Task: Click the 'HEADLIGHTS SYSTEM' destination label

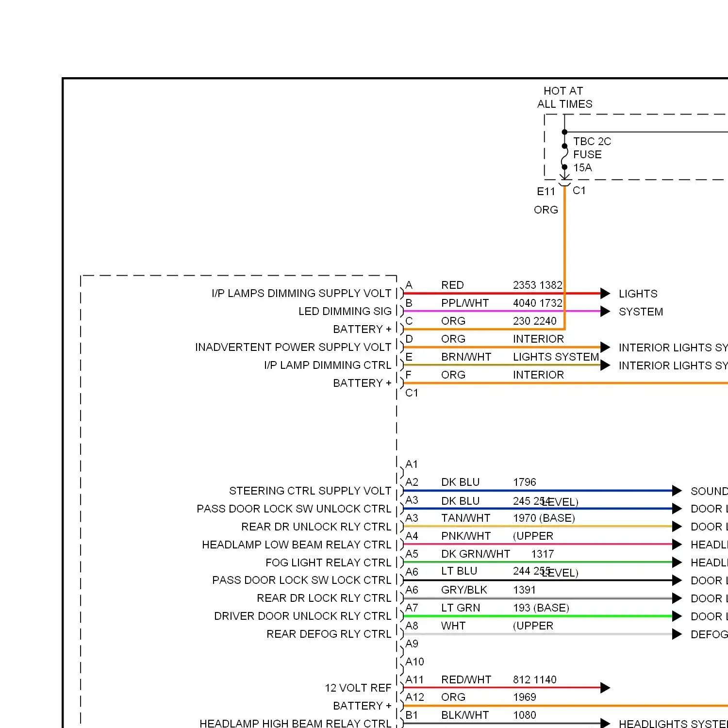Action: (x=673, y=724)
